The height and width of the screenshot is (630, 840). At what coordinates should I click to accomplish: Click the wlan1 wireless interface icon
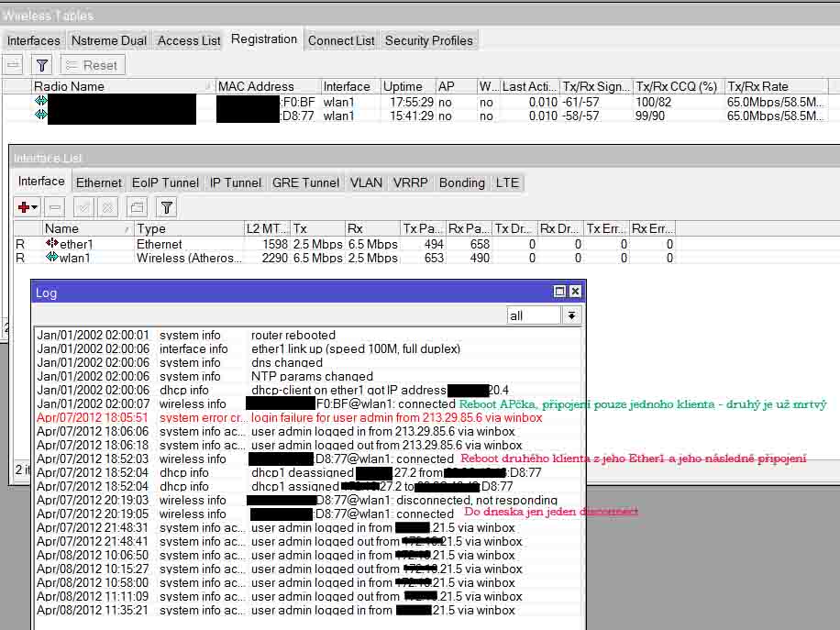pos(52,257)
